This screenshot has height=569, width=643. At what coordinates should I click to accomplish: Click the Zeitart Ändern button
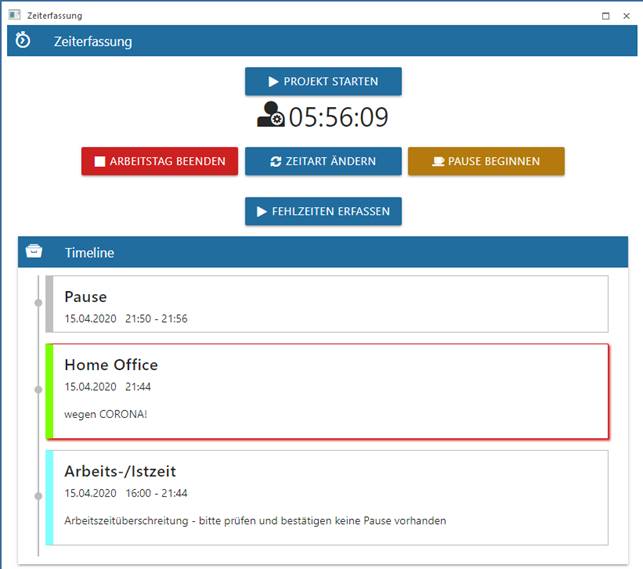(323, 161)
